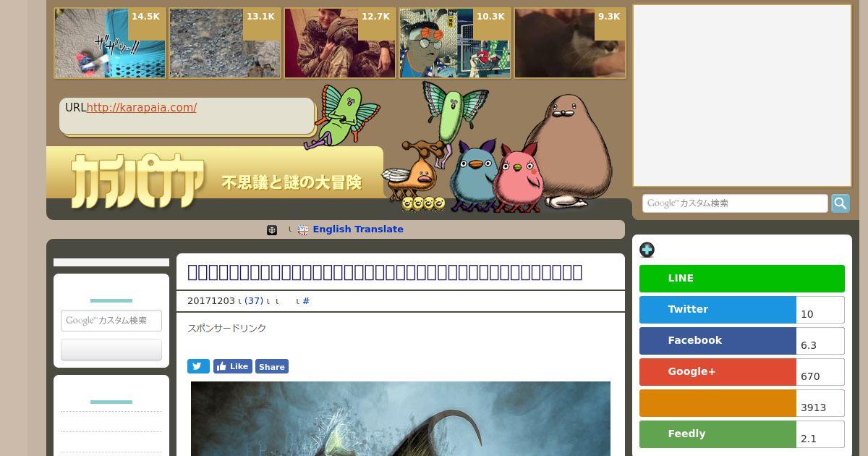Click the teal plus icon above the share buttons
Screen dimensions: 868x456
647,250
